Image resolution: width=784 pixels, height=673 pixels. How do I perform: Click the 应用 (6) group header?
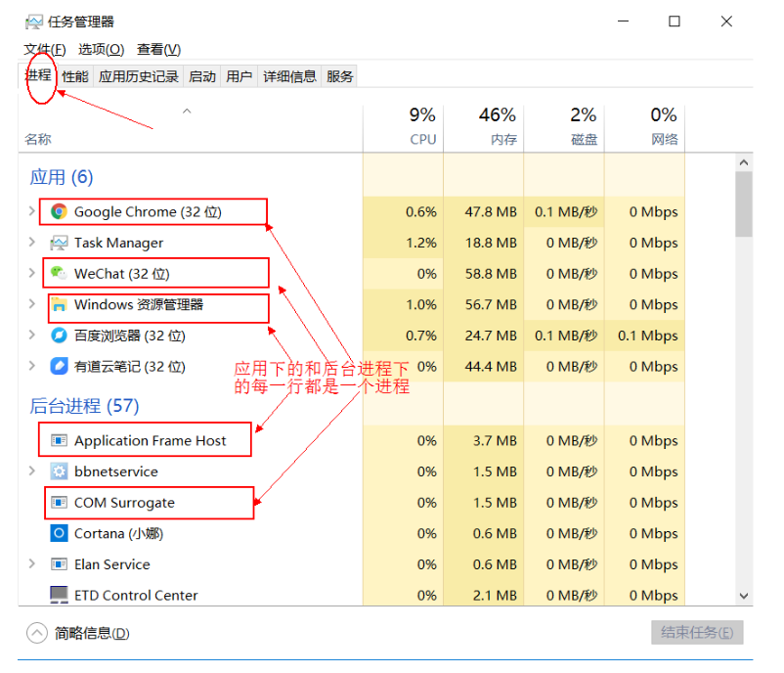point(61,177)
